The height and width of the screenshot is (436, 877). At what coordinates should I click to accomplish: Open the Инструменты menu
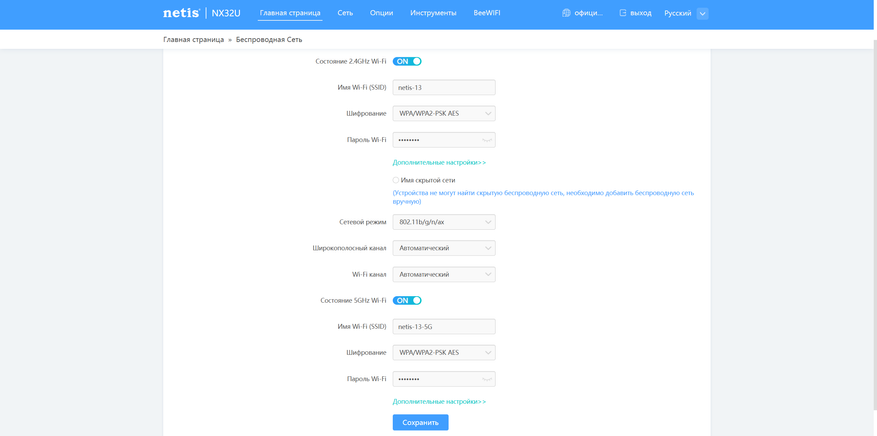click(x=433, y=13)
